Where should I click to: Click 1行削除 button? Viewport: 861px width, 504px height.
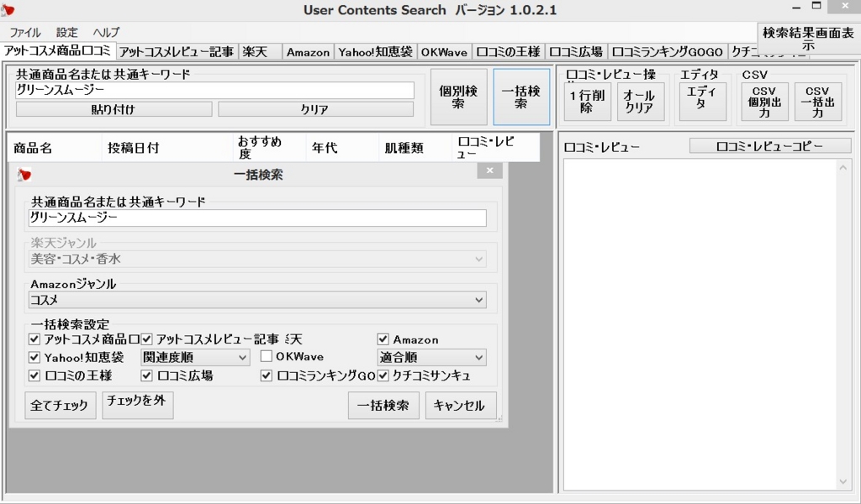click(587, 102)
